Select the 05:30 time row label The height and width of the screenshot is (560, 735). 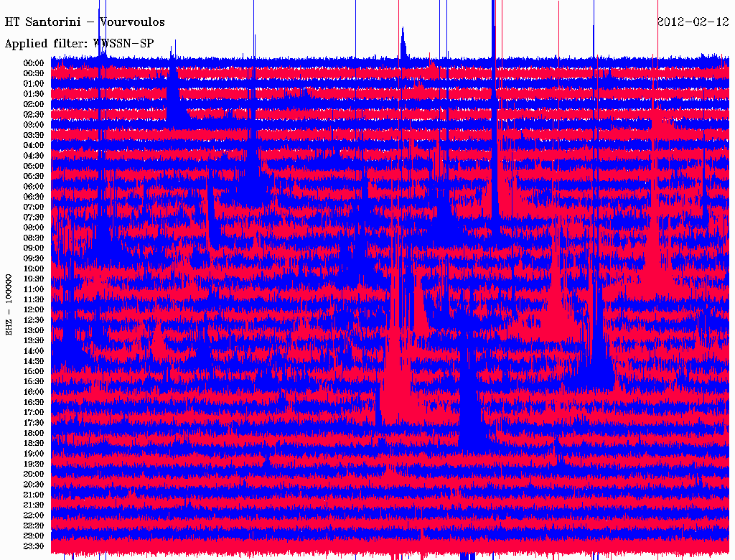tap(34, 177)
